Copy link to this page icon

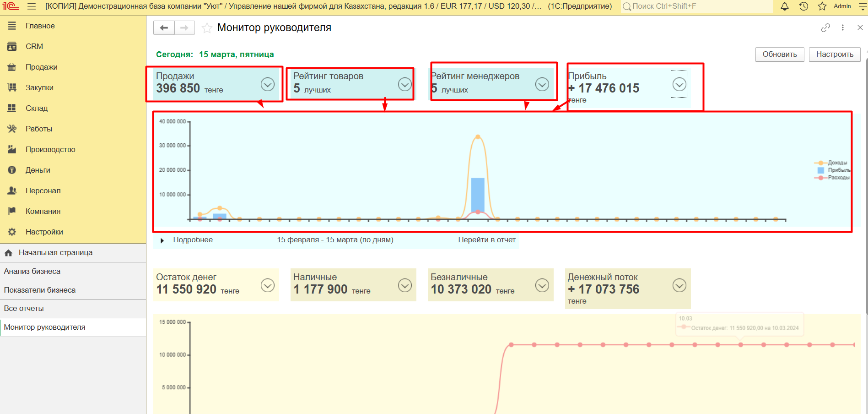click(825, 28)
